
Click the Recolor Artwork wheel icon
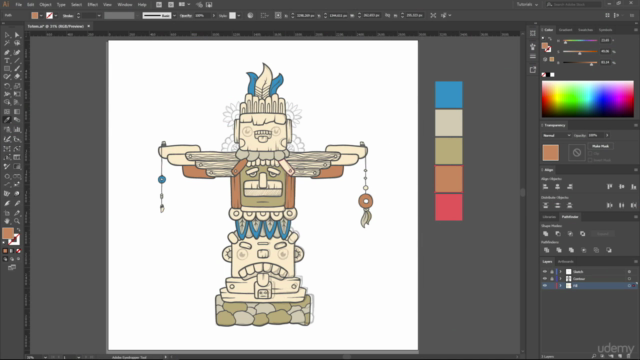click(x=250, y=16)
